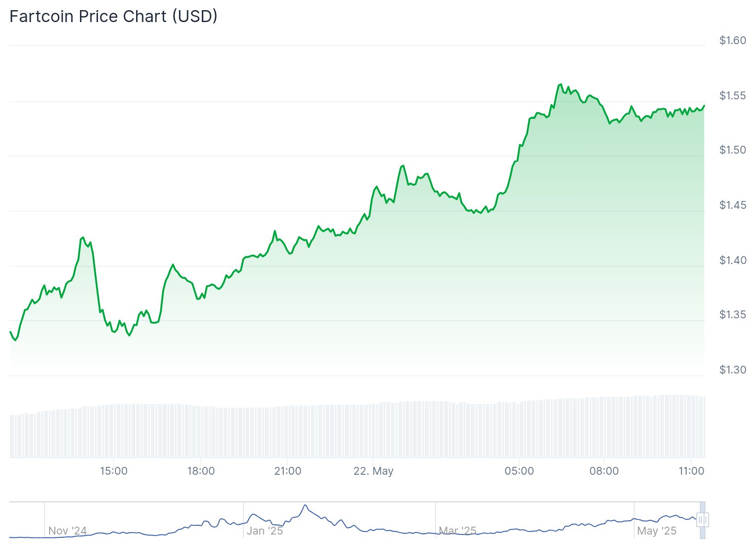Click the navigator range handle grip
The height and width of the screenshot is (552, 756).
702,520
